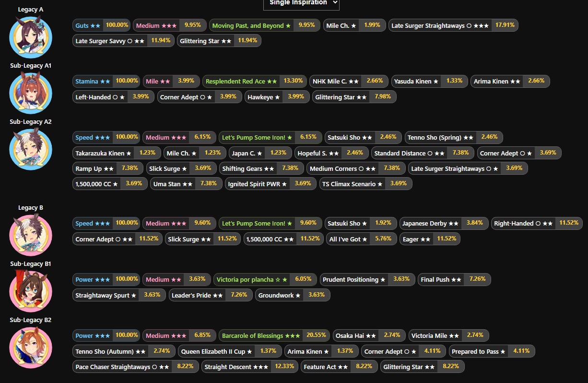The image size is (588, 383).
Task: Click the Barcarole of Blessings tag
Action: point(274,335)
